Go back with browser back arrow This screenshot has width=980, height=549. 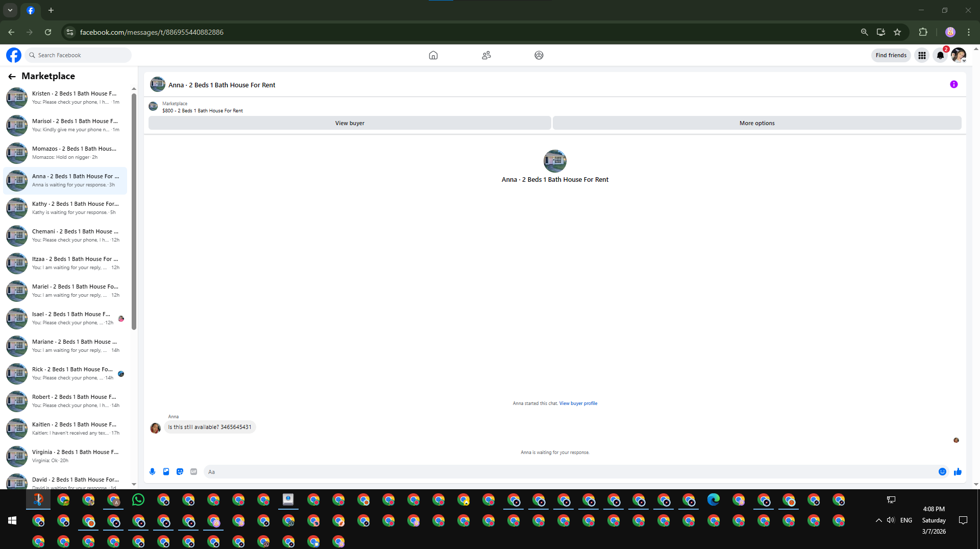11,32
